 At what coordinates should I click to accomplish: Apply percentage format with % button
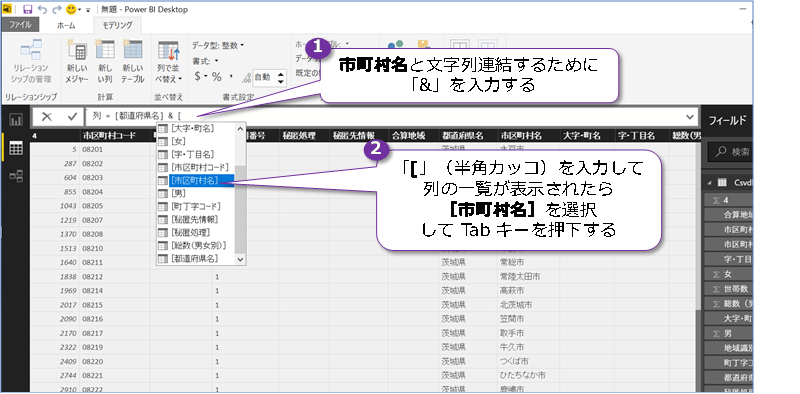(217, 77)
